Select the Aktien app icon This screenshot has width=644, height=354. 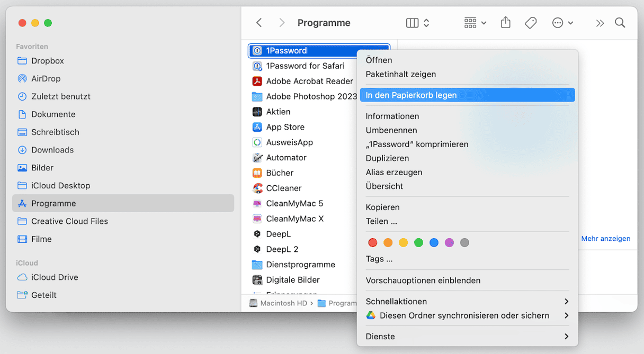257,112
